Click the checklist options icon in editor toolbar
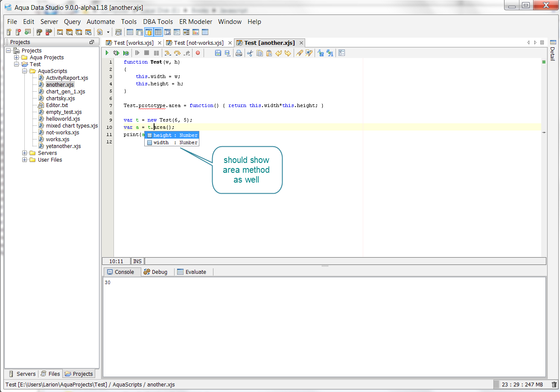Image resolution: width=560 pixels, height=392 pixels. [x=342, y=53]
